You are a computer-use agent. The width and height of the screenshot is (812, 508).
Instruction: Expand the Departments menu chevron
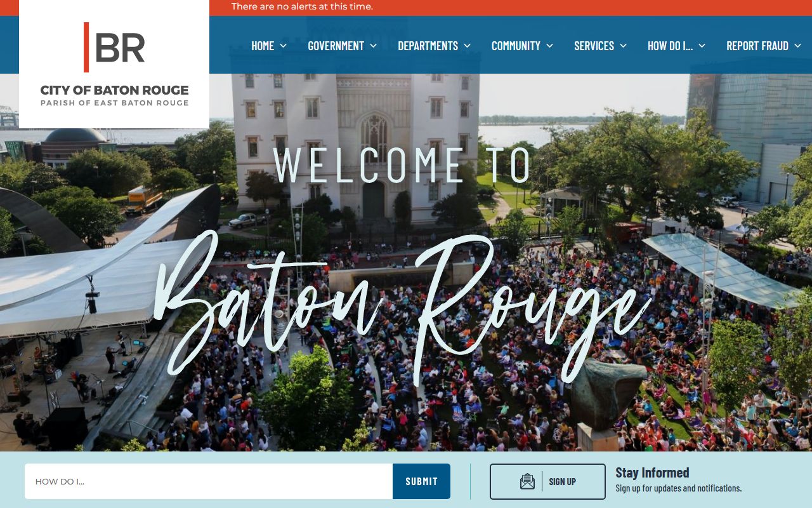(468, 46)
